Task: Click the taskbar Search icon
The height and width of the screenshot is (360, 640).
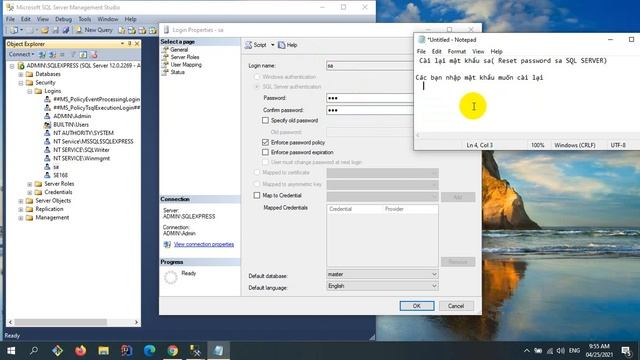Action: click(34, 351)
